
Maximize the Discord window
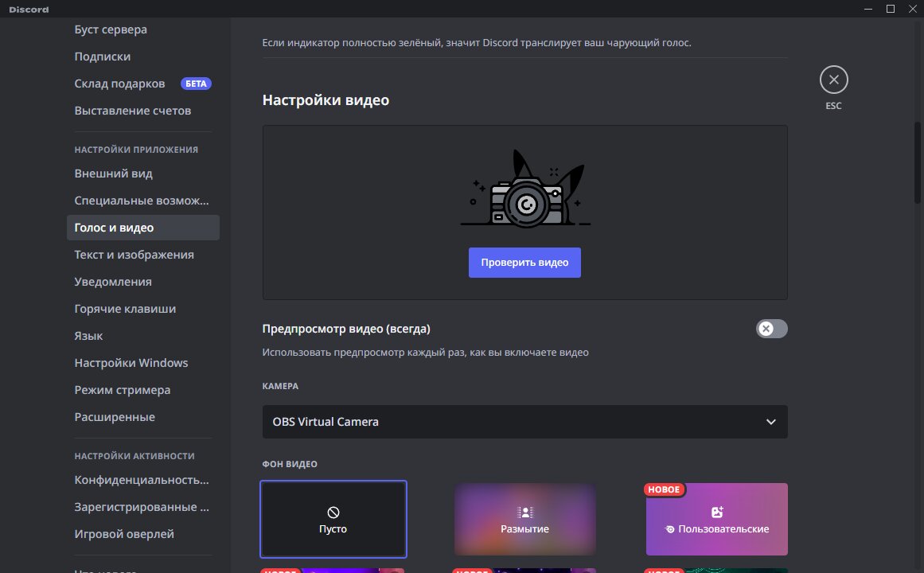pyautogui.click(x=891, y=8)
